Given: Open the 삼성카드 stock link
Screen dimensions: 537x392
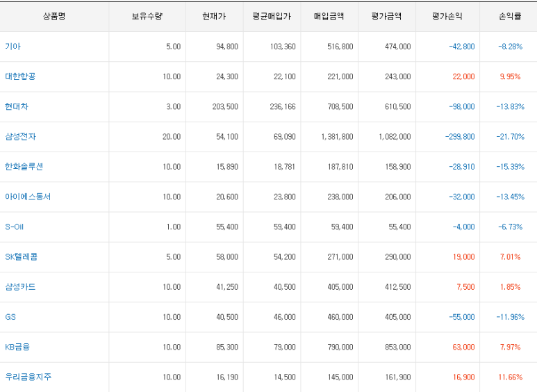Looking at the screenshot, I should tap(20, 287).
